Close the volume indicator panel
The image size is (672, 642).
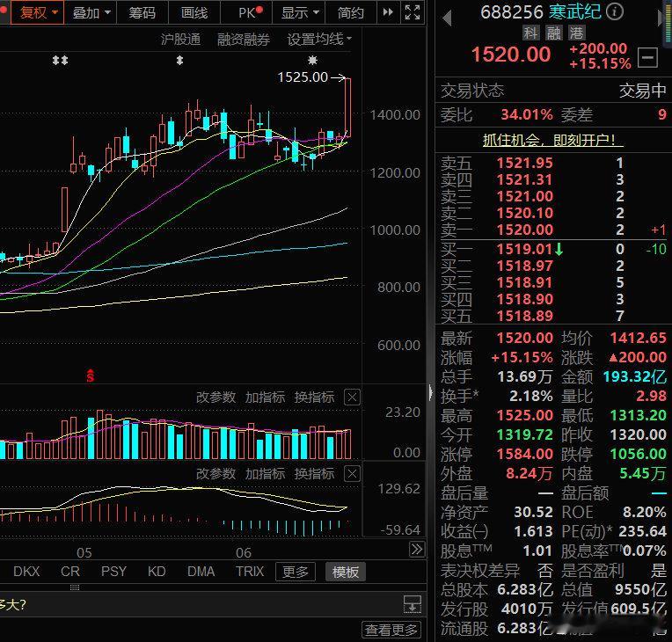tap(353, 397)
